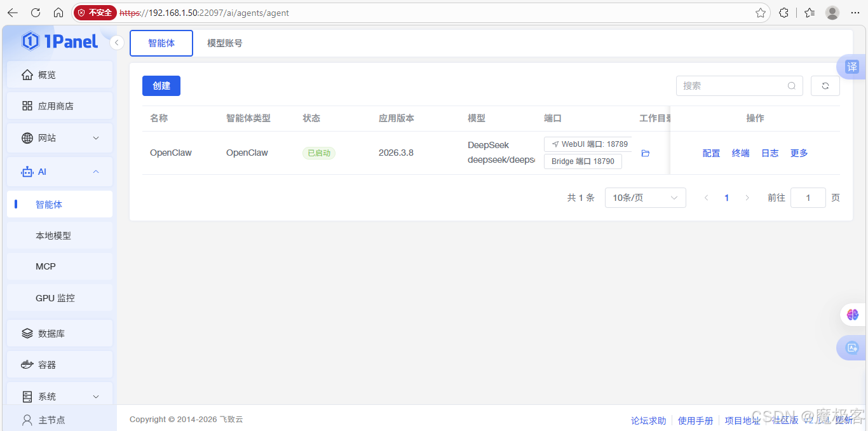
Task: Focus the 搜索 input field
Action: pos(740,86)
